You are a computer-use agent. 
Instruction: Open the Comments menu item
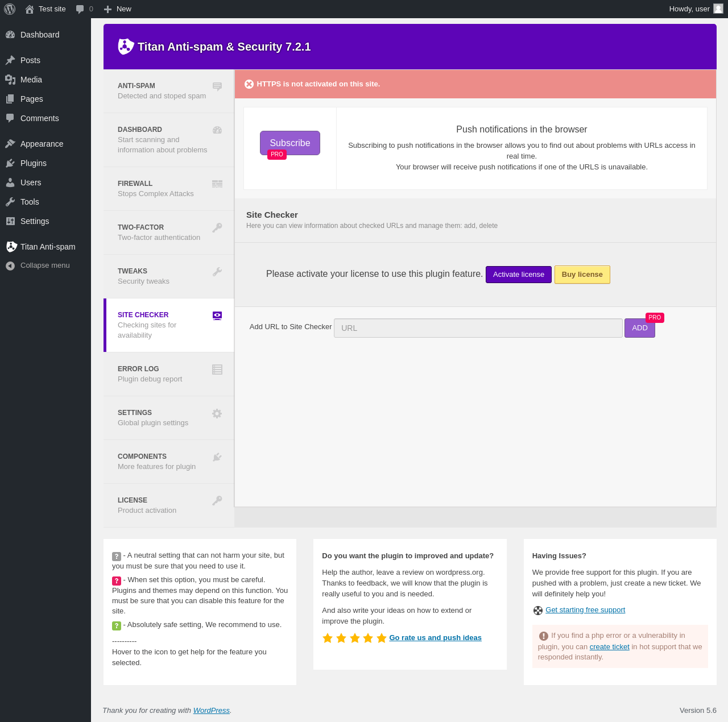pyautogui.click(x=45, y=118)
